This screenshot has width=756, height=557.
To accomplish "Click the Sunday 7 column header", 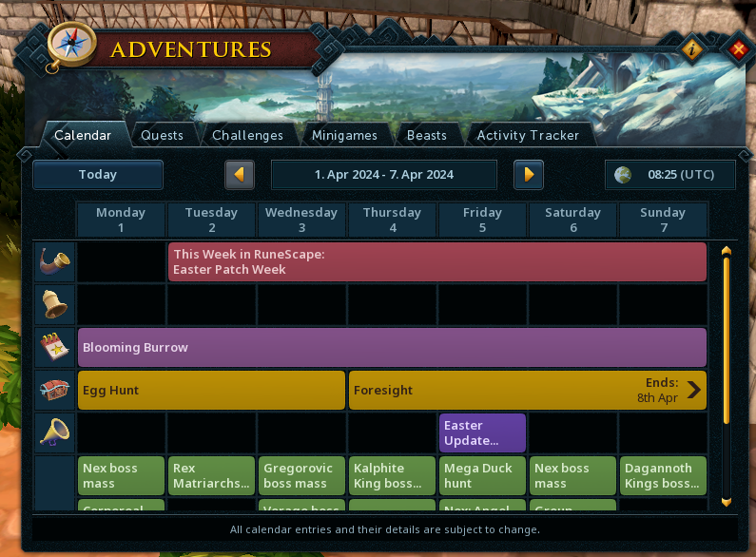I will pyautogui.click(x=663, y=220).
